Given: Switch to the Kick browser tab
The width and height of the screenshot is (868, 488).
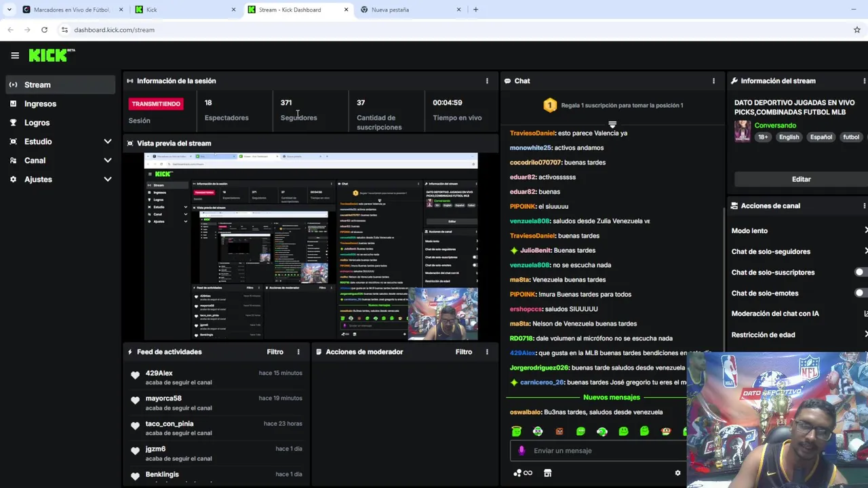Looking at the screenshot, I should [184, 9].
